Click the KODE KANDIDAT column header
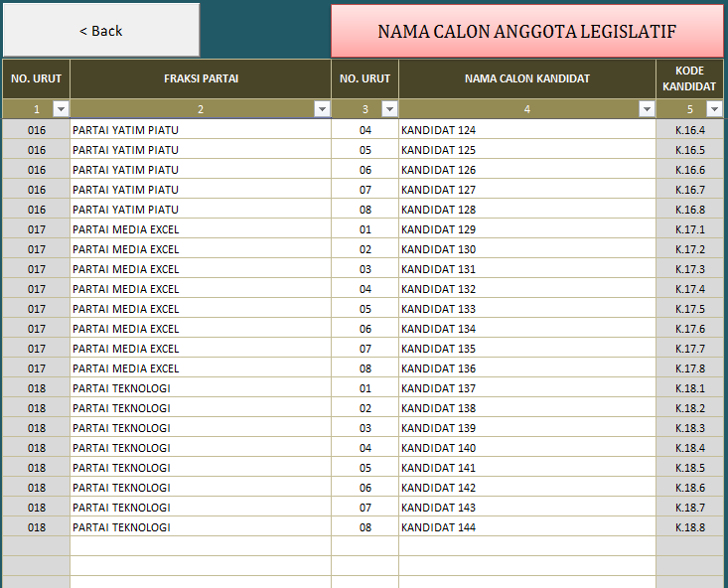 (689, 78)
